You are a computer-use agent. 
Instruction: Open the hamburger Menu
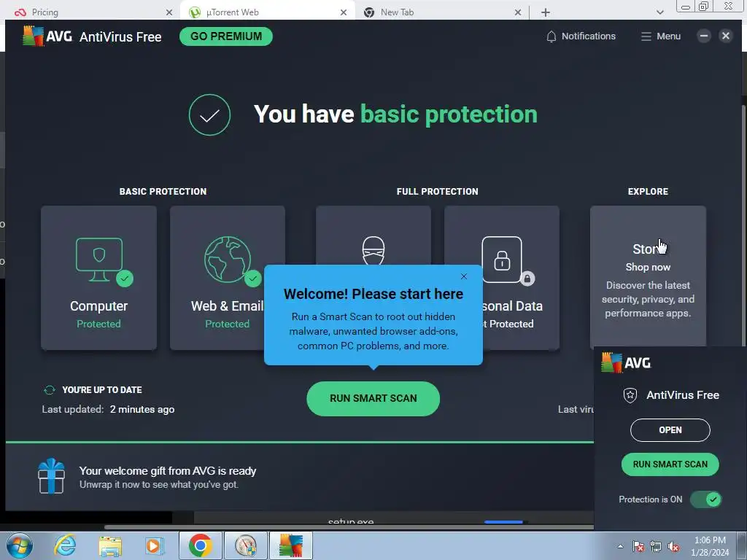pyautogui.click(x=660, y=36)
